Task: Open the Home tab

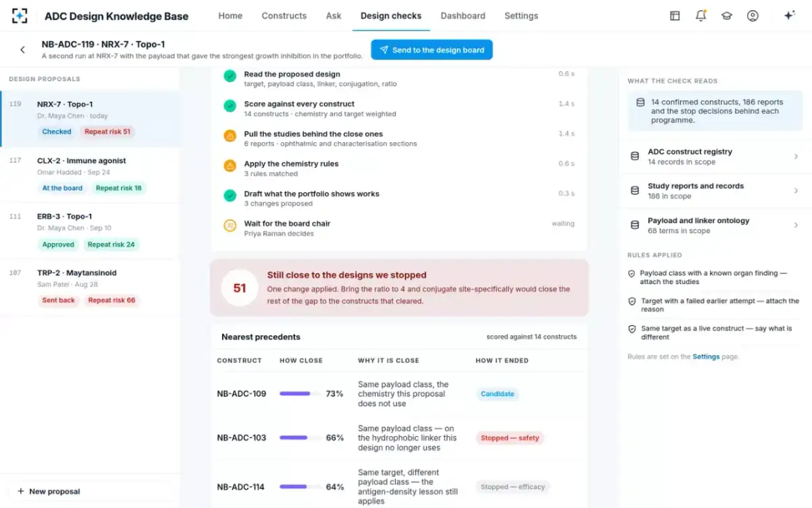Action: coord(230,16)
